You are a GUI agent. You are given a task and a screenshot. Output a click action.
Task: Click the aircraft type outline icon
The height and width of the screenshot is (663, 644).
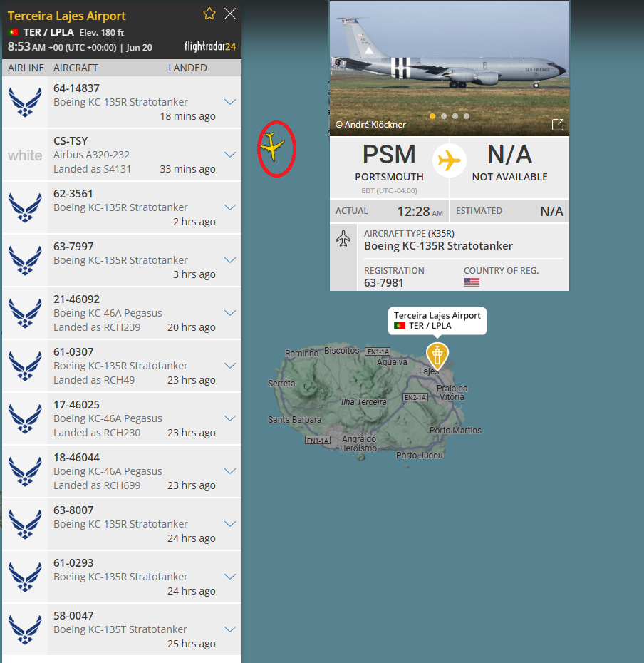pyautogui.click(x=343, y=238)
